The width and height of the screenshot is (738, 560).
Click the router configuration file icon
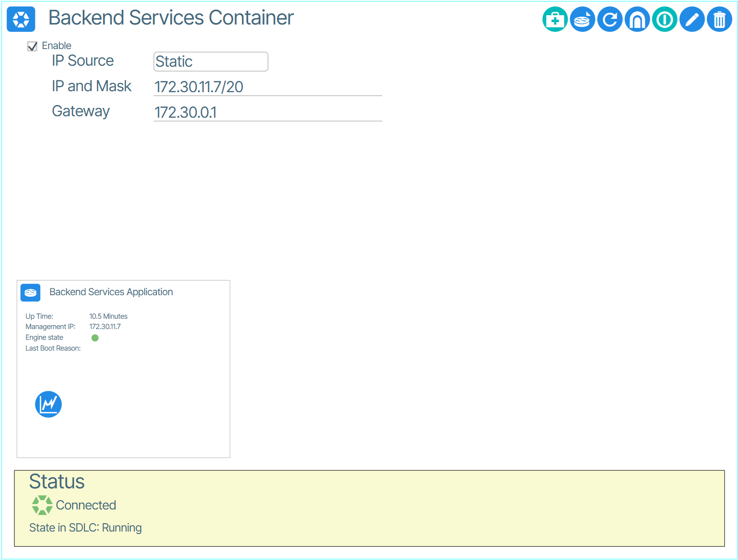pyautogui.click(x=582, y=20)
